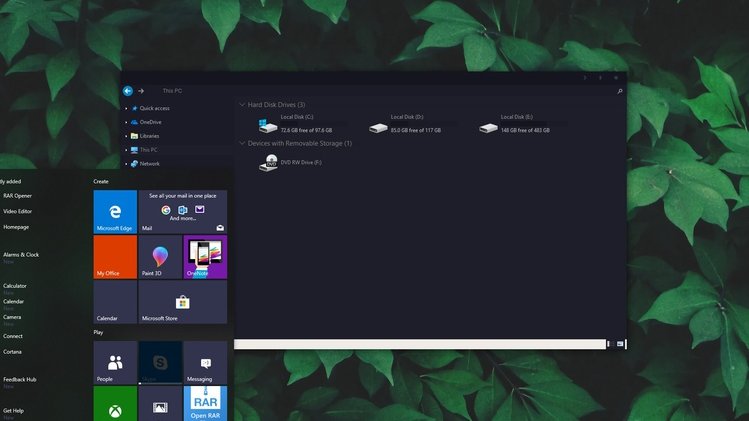Open RAR Opener from the app list
Screen dimensions: 749x421
click(18, 196)
